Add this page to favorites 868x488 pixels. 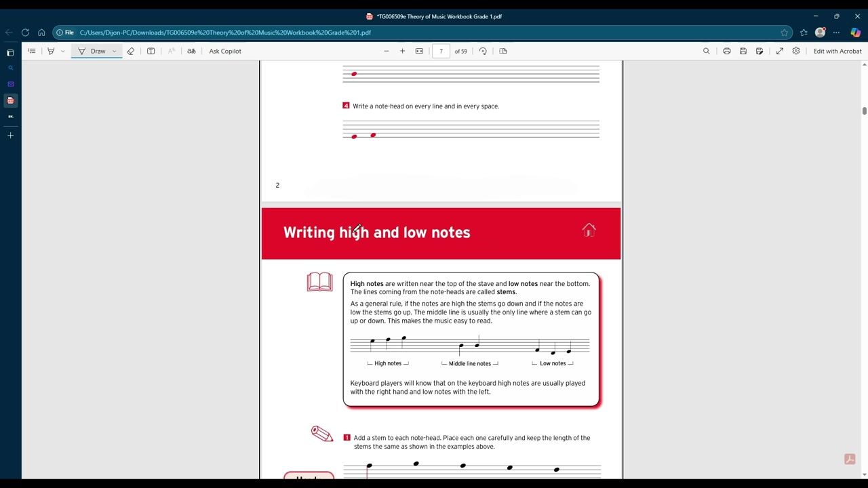pos(785,33)
